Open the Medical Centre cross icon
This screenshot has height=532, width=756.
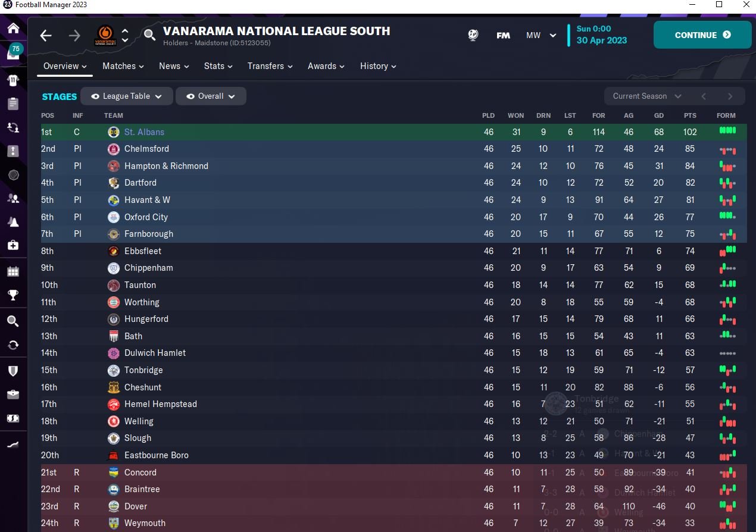(x=13, y=245)
